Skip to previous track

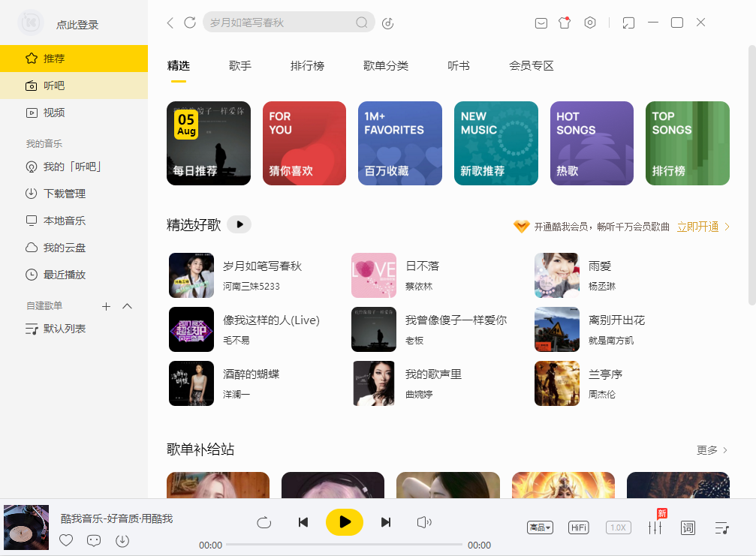pos(303,522)
